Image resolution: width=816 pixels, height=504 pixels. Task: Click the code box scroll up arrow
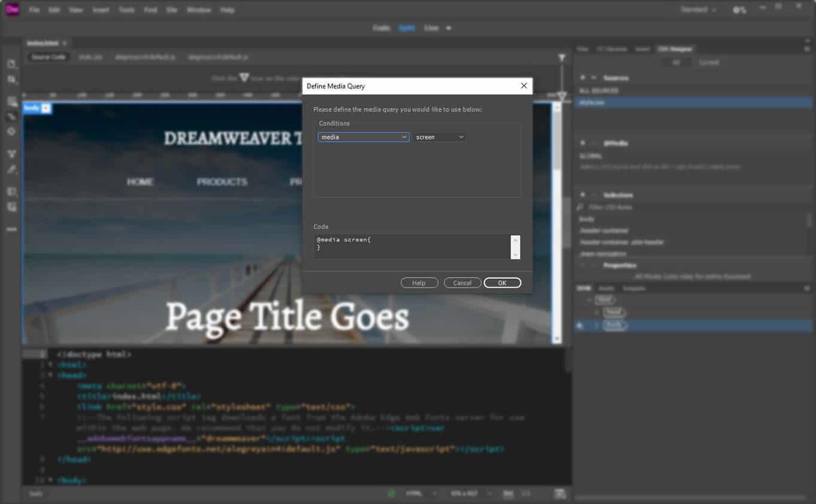coord(516,239)
